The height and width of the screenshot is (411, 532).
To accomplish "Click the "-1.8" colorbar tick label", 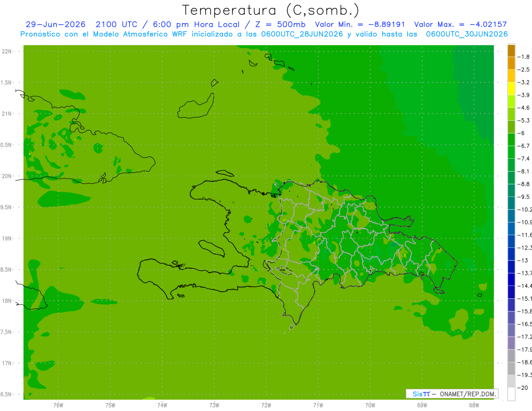I will coord(524,57).
